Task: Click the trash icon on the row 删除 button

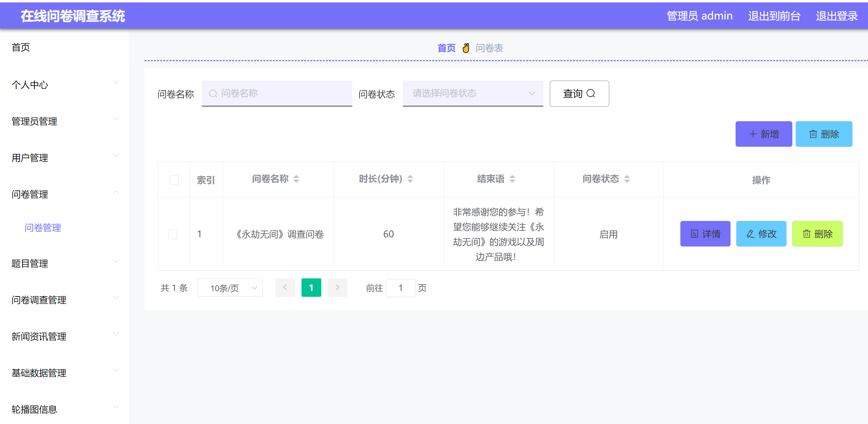Action: pos(807,234)
